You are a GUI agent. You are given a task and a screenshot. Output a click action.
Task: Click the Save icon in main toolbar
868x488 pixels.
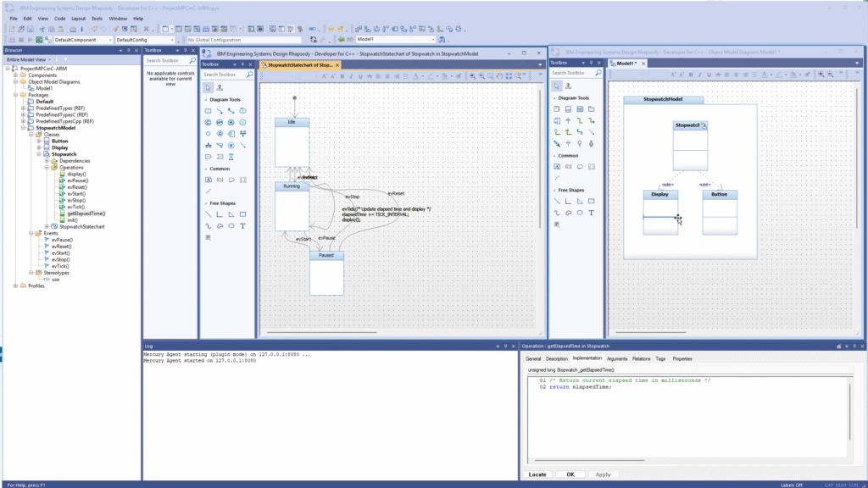tap(30, 29)
